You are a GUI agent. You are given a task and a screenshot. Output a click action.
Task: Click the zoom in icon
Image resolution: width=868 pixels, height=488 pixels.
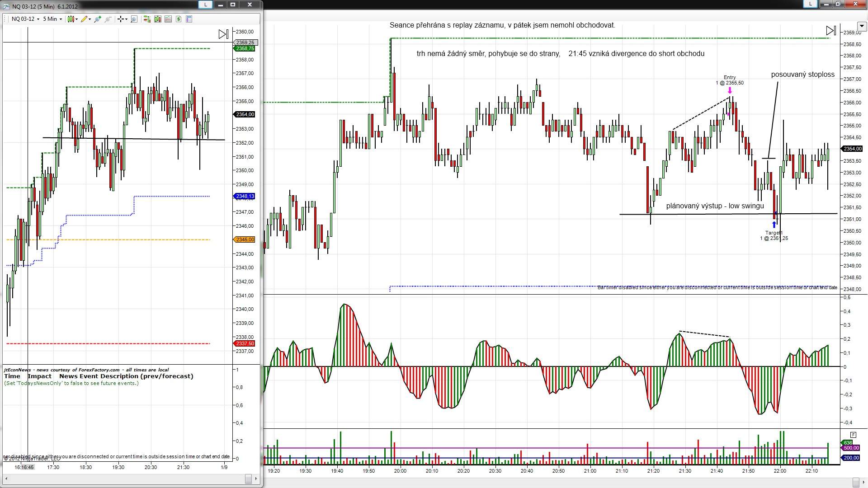pos(97,19)
